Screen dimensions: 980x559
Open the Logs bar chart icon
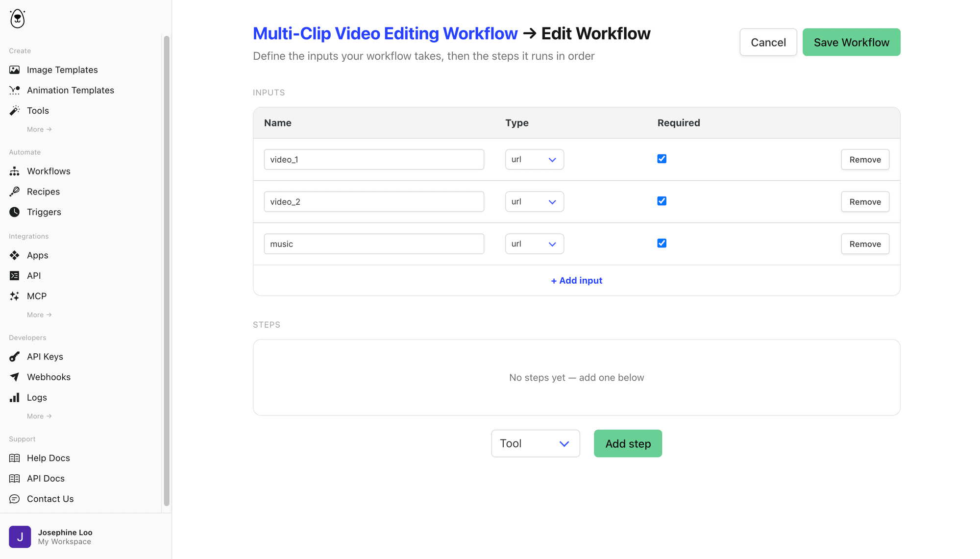(15, 397)
